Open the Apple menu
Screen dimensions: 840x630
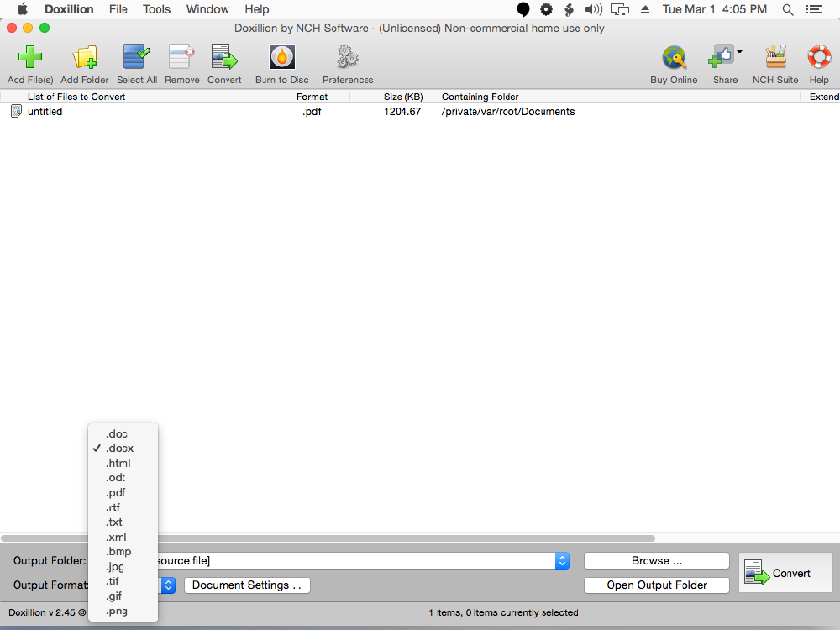tap(22, 9)
